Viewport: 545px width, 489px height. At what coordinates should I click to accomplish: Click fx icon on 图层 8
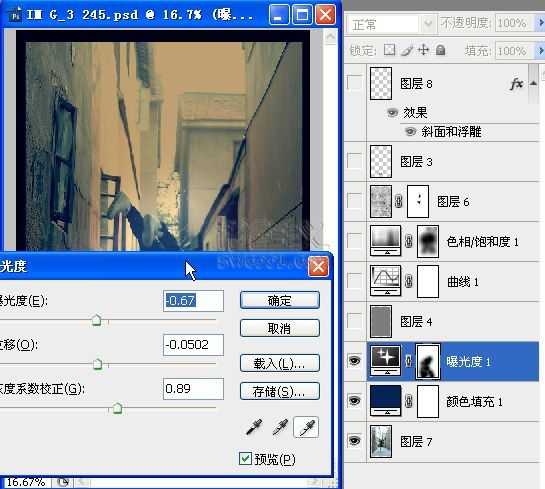(516, 84)
